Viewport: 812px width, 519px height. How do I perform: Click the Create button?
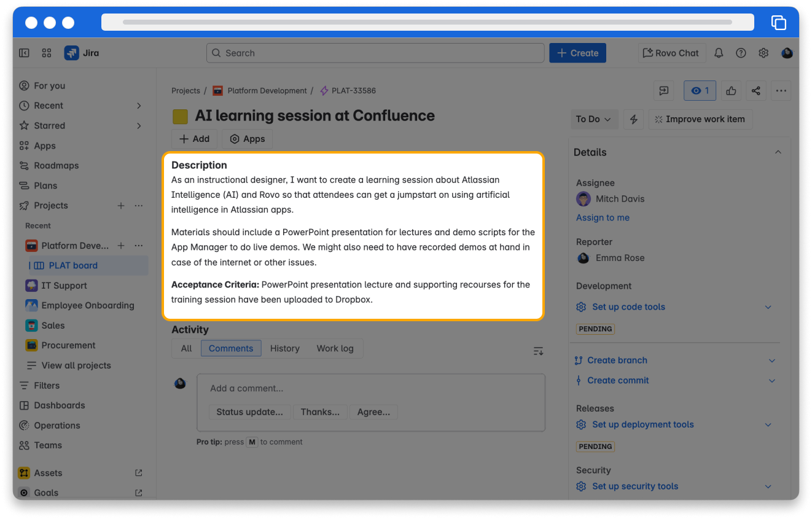577,53
